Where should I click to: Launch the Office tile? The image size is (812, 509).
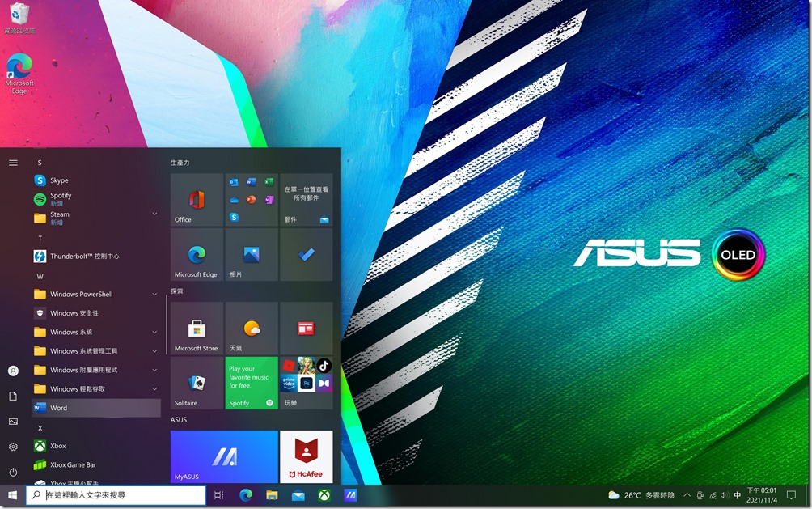pos(196,198)
